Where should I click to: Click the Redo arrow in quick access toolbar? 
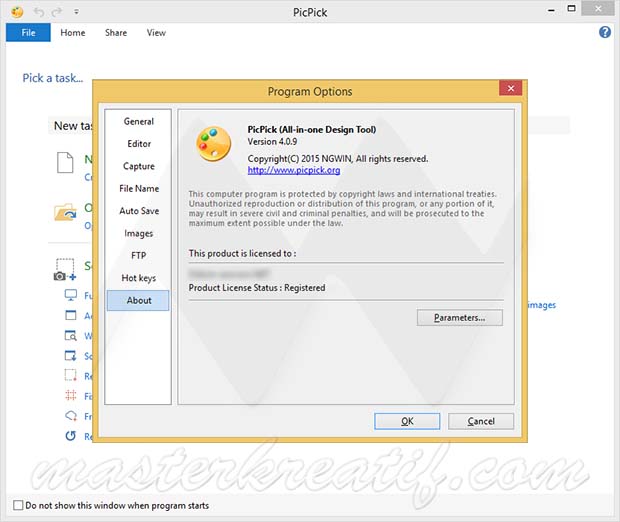pyautogui.click(x=57, y=12)
